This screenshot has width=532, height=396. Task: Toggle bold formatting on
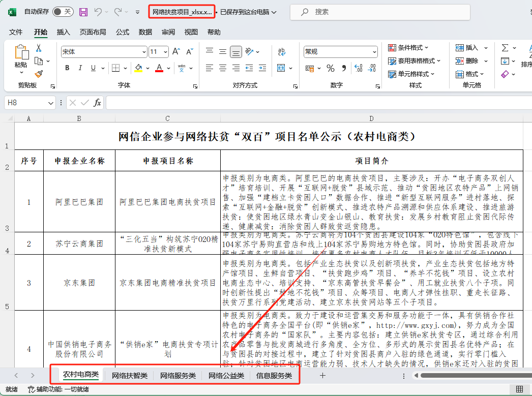[x=67, y=68]
